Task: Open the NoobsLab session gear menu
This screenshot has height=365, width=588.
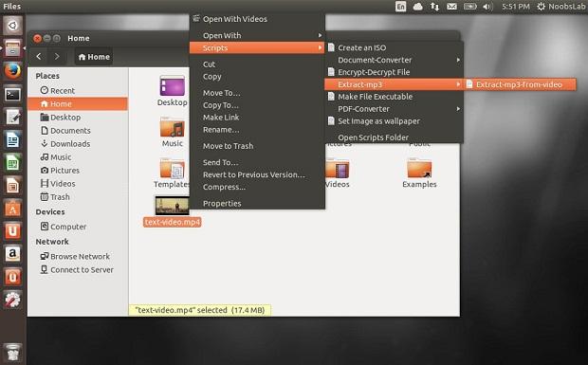Action: click(x=561, y=7)
